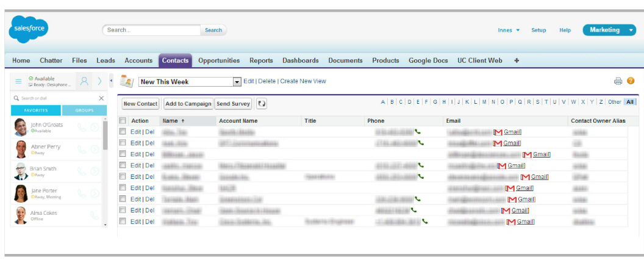
Task: Filter contacts by letter Z
Action: coord(601,102)
